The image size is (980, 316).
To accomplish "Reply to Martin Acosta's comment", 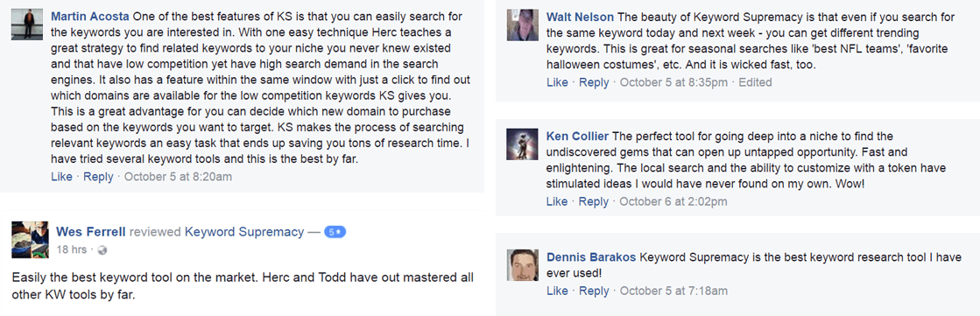I will tap(98, 177).
